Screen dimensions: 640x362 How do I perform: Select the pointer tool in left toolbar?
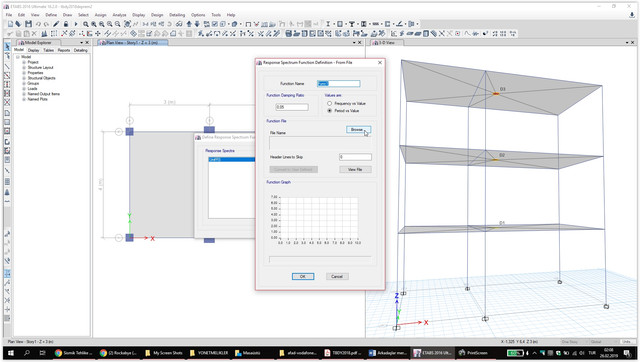pyautogui.click(x=7, y=46)
